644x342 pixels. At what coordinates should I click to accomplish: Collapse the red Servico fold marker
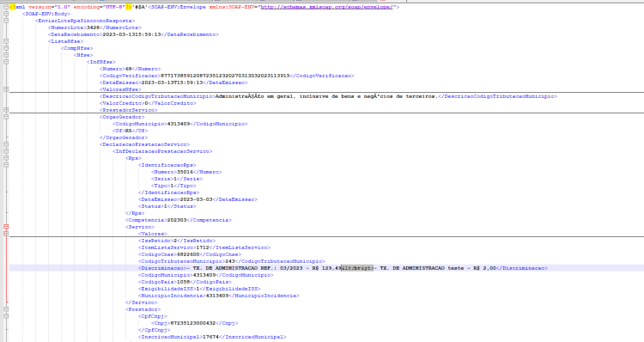point(6,227)
